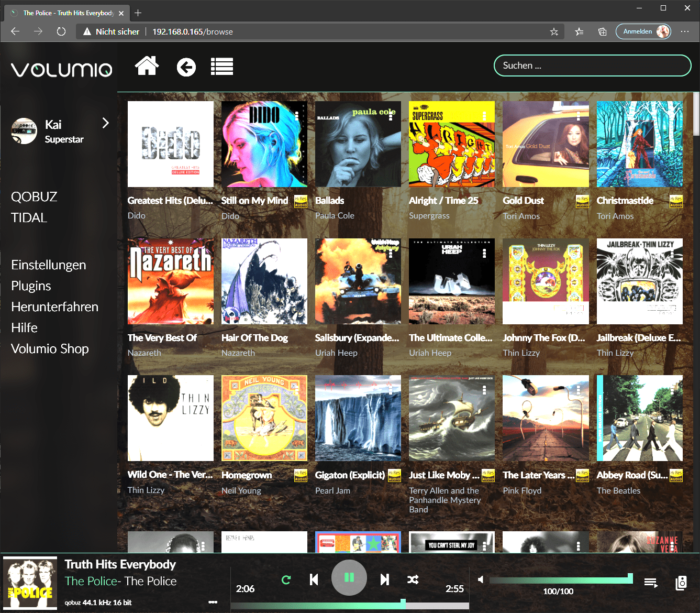Open Hair Of The Dog album cover
Image resolution: width=700 pixels, height=613 pixels.
(x=264, y=281)
